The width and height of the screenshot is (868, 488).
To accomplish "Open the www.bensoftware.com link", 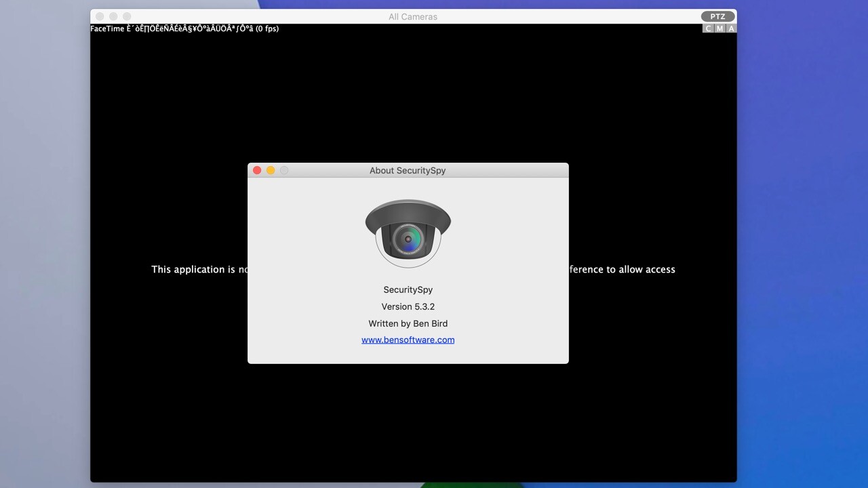I will pos(408,340).
